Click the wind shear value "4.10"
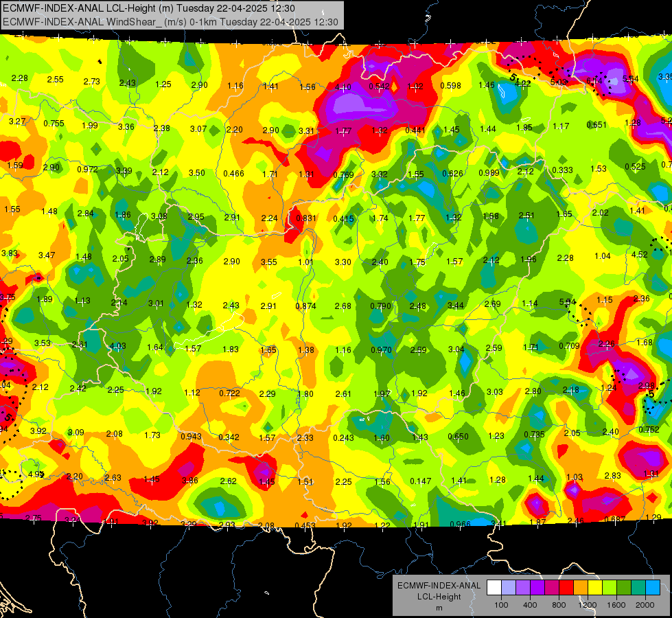Screen dimensions: 672x618 coord(343,87)
